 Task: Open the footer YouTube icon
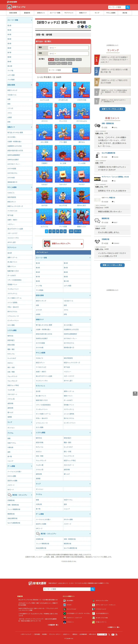coord(113,634)
